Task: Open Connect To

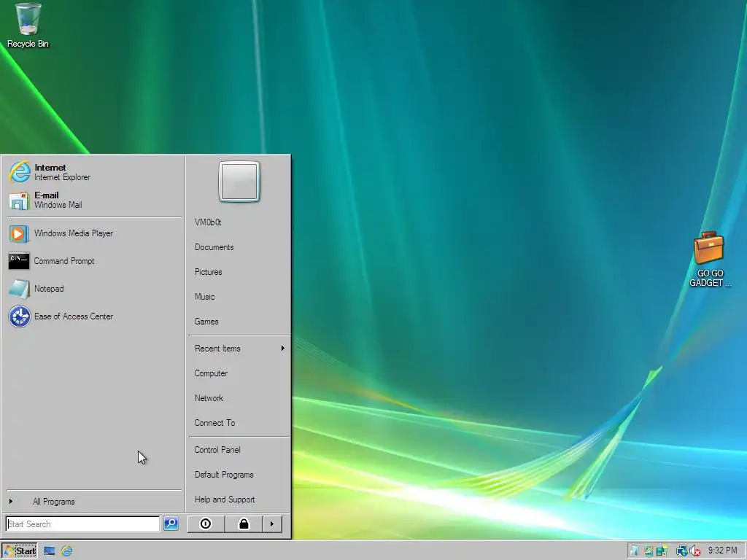Action: point(239,423)
